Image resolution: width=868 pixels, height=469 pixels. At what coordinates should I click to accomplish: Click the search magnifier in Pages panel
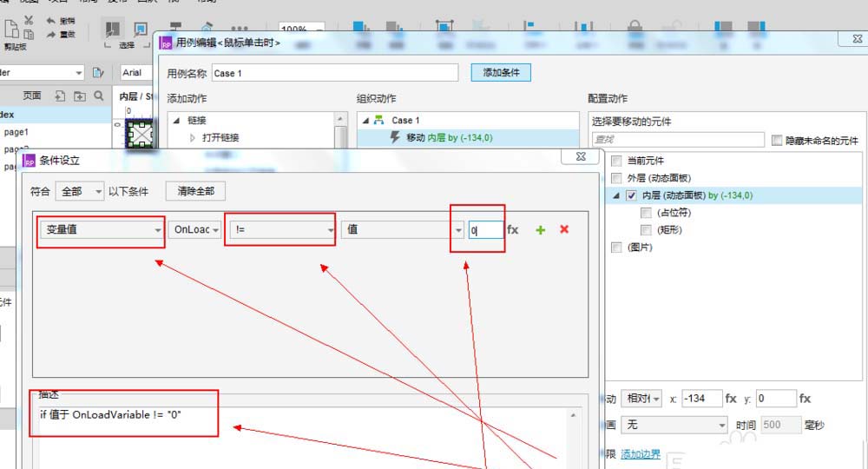99,96
